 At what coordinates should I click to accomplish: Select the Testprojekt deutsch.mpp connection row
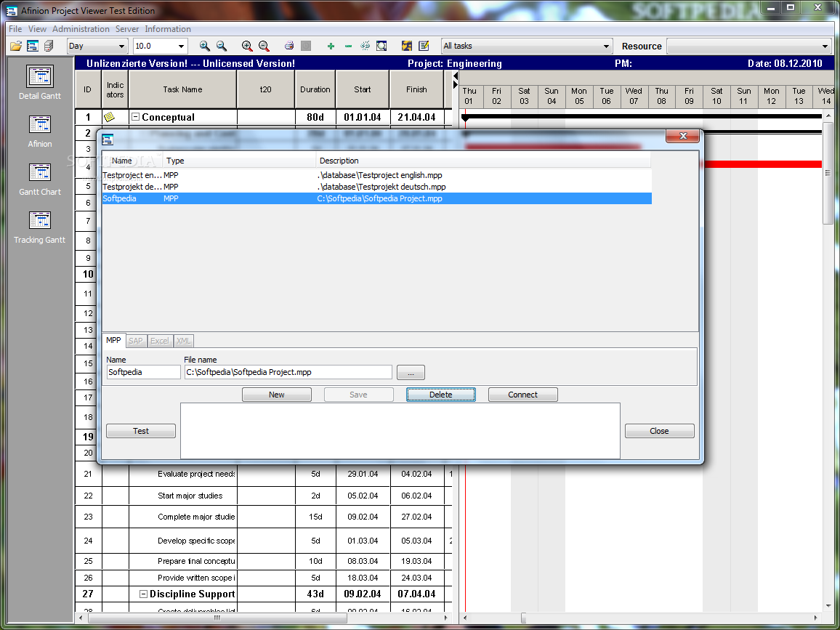click(x=376, y=187)
